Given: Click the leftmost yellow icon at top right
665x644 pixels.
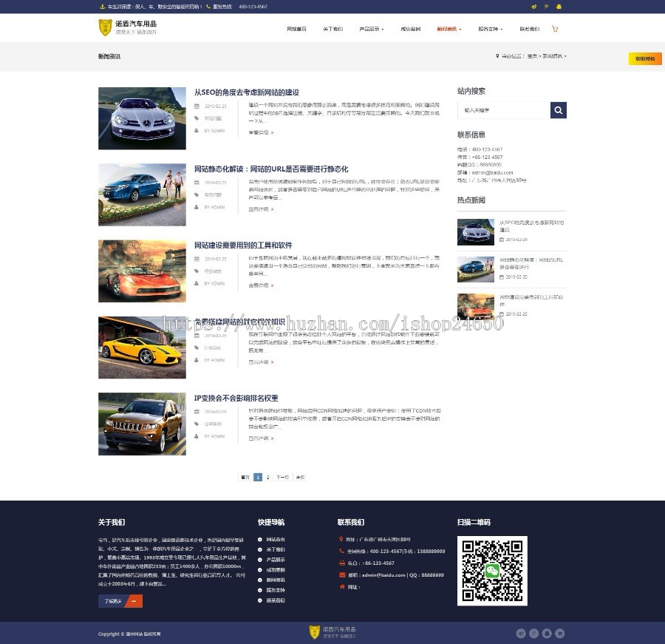Looking at the screenshot, I should [534, 7].
